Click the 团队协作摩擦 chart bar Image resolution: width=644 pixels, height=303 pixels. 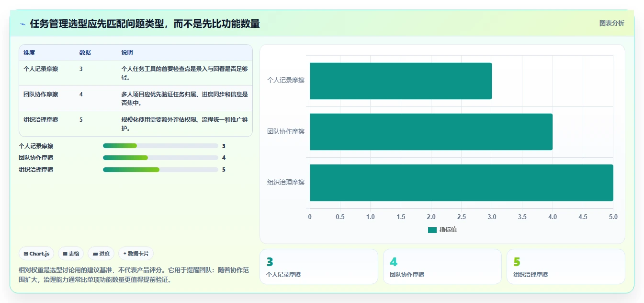click(431, 132)
